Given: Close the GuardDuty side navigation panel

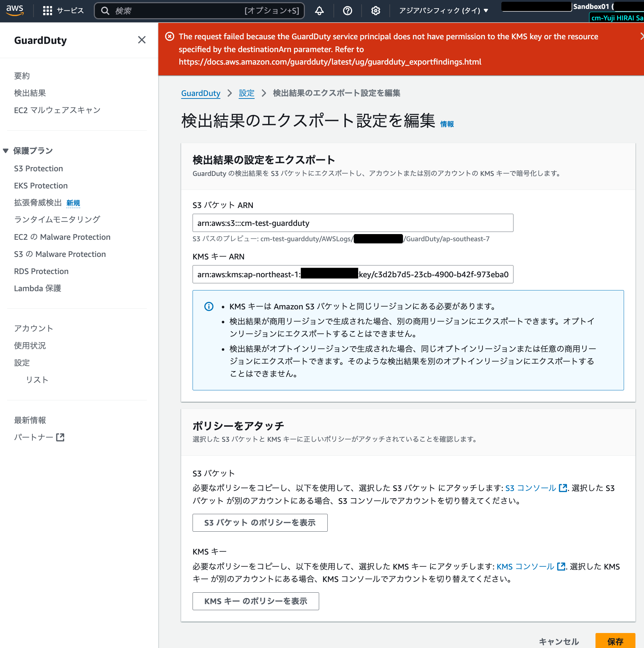Looking at the screenshot, I should pyautogui.click(x=142, y=40).
